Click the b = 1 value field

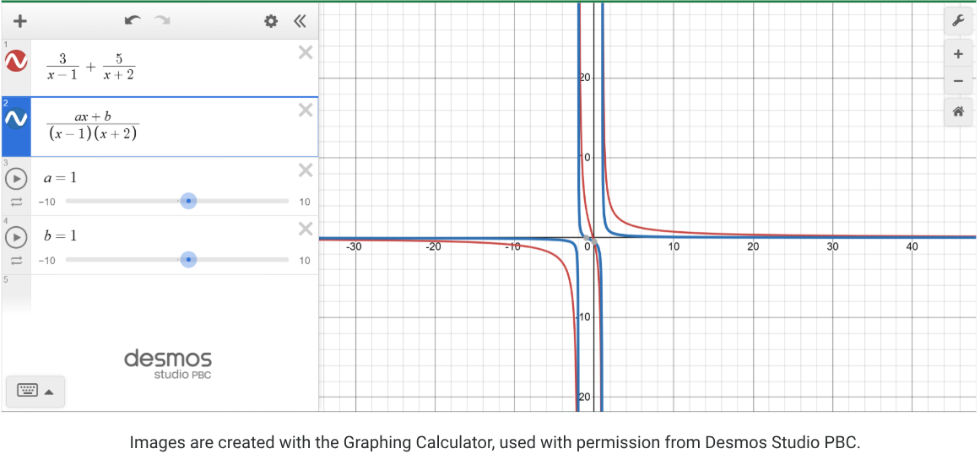(x=60, y=236)
